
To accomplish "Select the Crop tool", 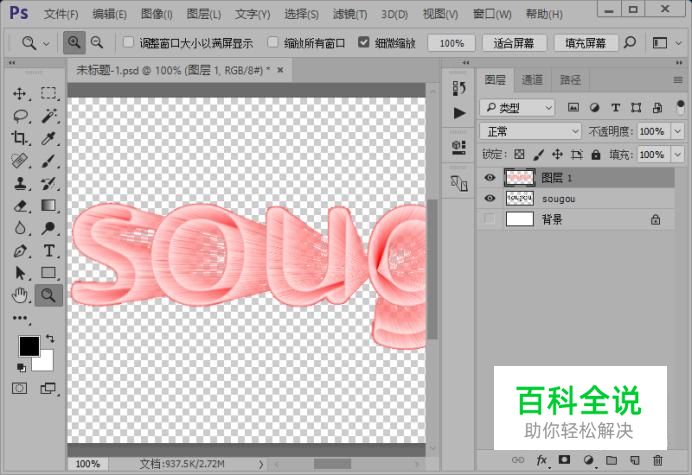I will (x=19, y=138).
